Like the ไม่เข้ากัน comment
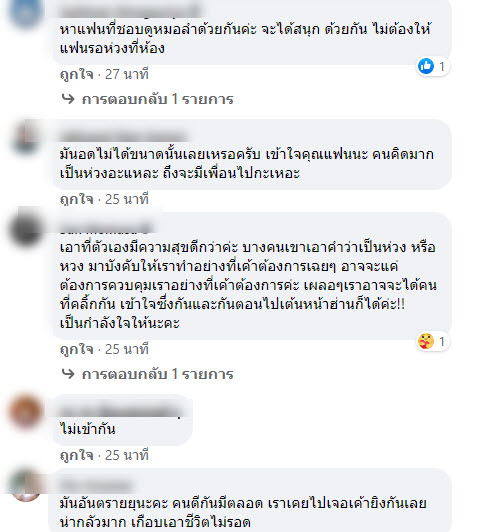 click(77, 455)
